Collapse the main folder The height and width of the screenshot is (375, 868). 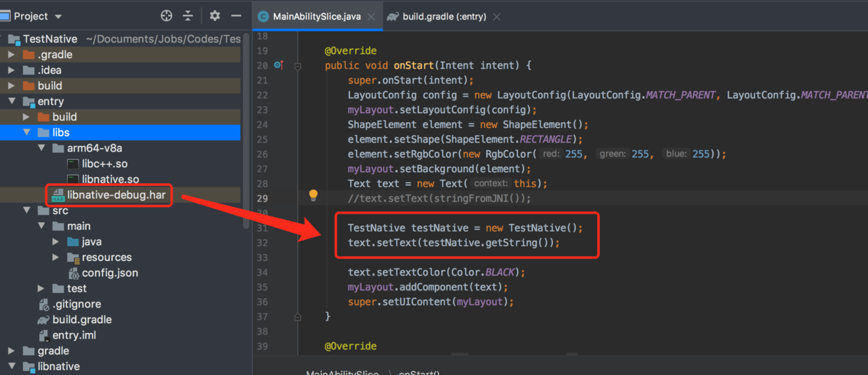point(42,226)
